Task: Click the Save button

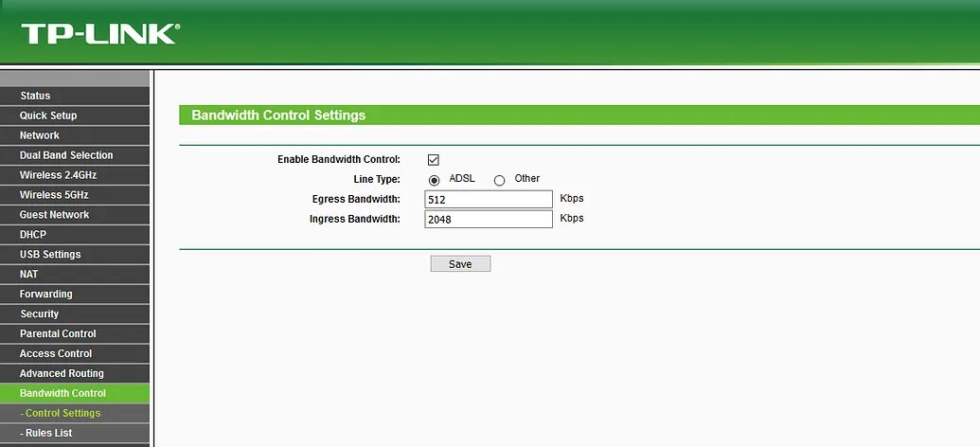Action: pos(460,264)
